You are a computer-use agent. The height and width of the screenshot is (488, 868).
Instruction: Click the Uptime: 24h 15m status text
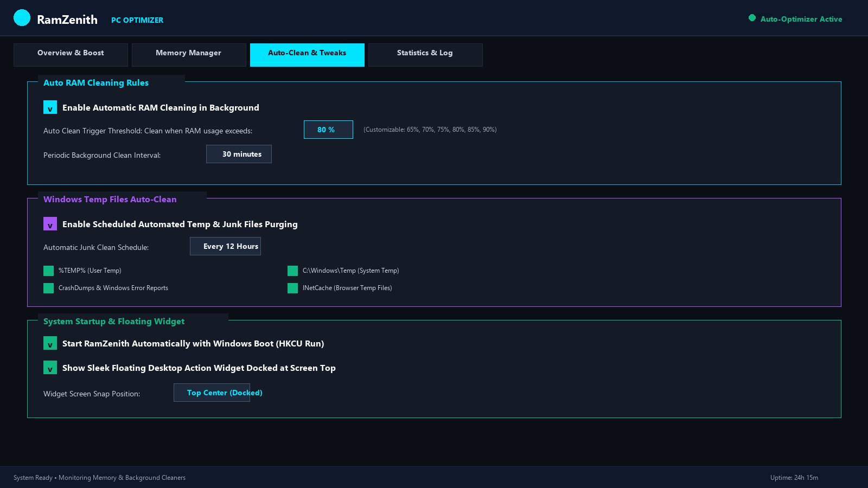[x=794, y=478]
